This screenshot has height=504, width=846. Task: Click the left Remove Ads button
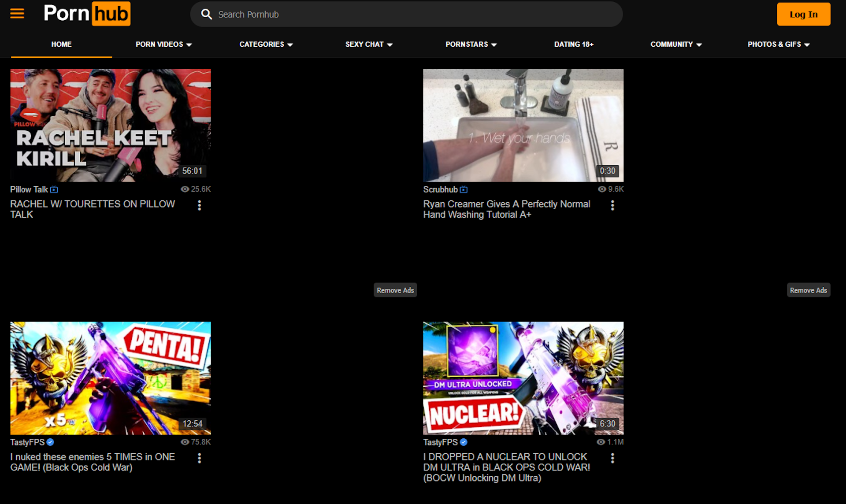point(395,290)
